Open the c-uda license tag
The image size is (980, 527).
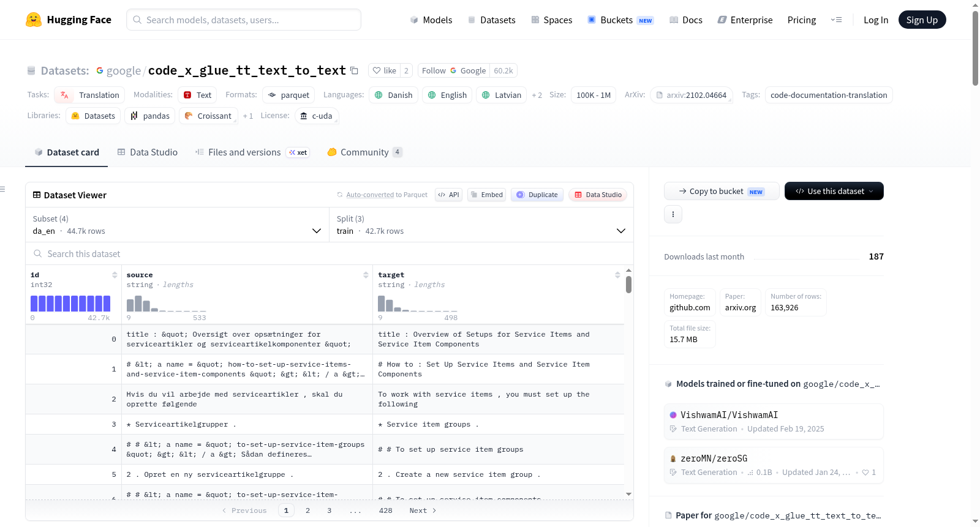317,116
